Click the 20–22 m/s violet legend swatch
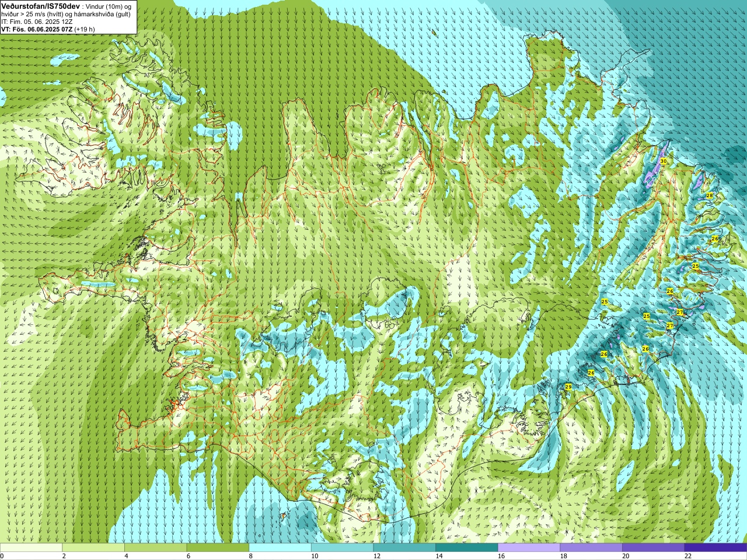 [654, 548]
